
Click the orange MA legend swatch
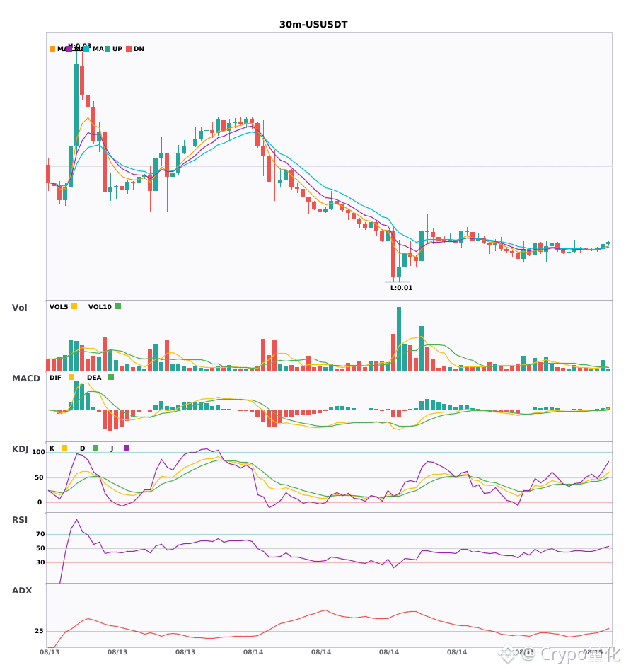point(52,49)
